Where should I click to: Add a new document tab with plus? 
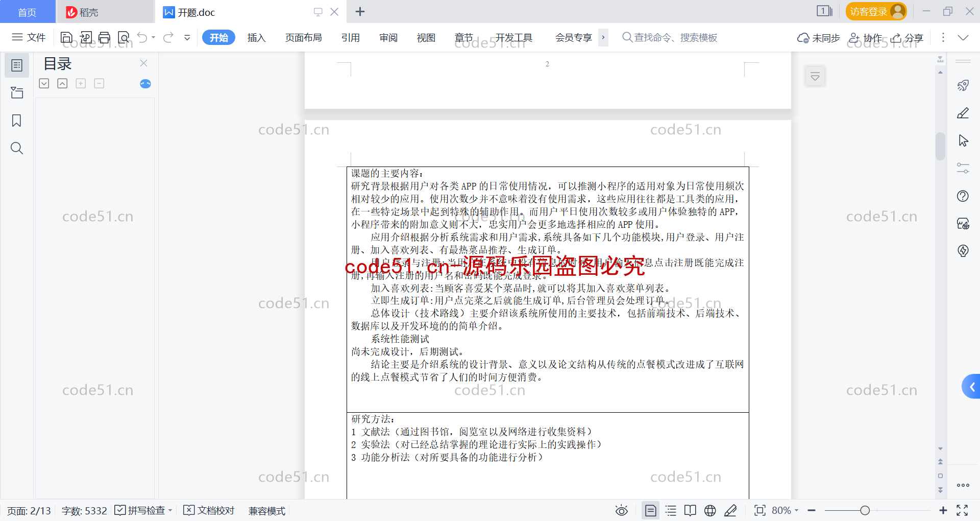coord(360,11)
